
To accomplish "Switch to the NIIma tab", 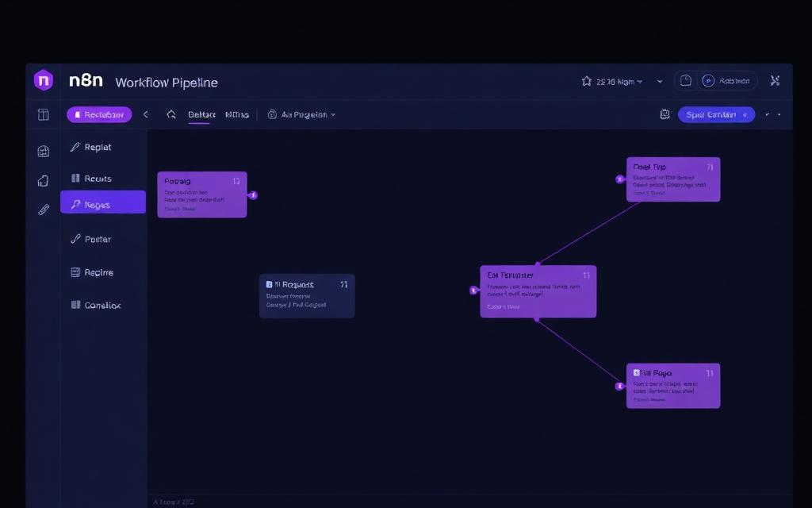I will pos(237,114).
